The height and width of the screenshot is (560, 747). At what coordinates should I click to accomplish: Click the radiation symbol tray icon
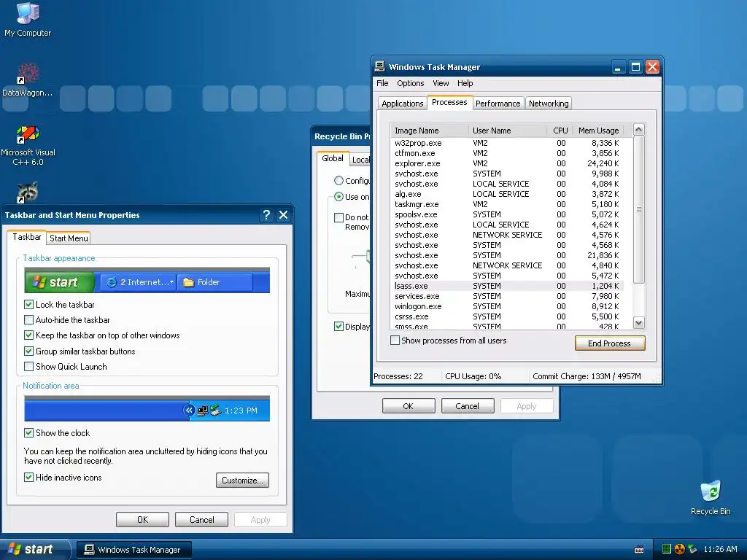tap(679, 549)
